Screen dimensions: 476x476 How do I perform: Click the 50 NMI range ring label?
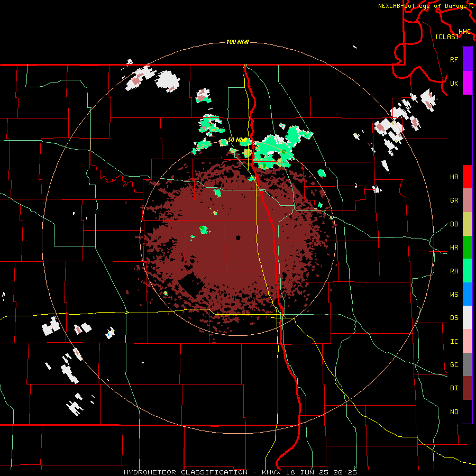click(237, 140)
